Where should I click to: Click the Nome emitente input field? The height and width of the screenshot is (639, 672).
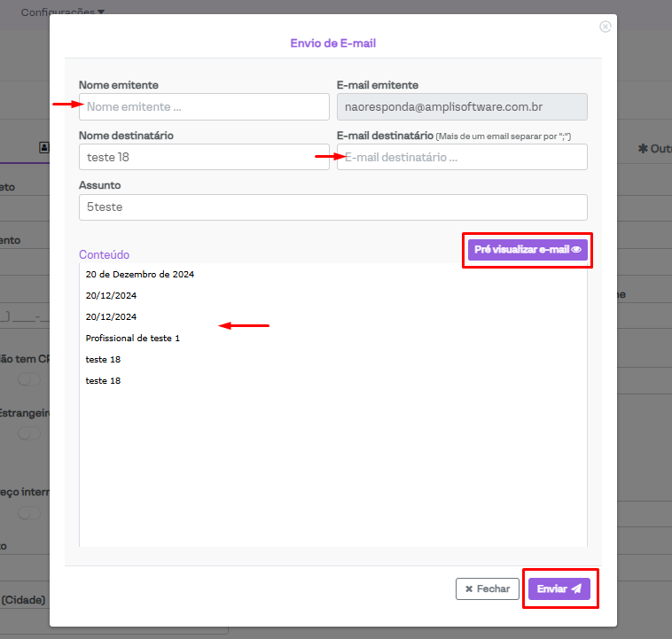(x=204, y=107)
